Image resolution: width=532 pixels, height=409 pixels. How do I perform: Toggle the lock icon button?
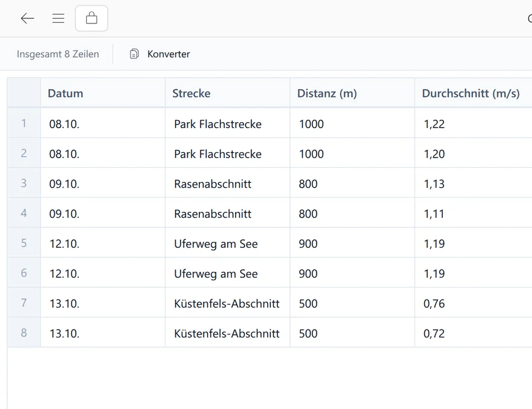click(91, 18)
